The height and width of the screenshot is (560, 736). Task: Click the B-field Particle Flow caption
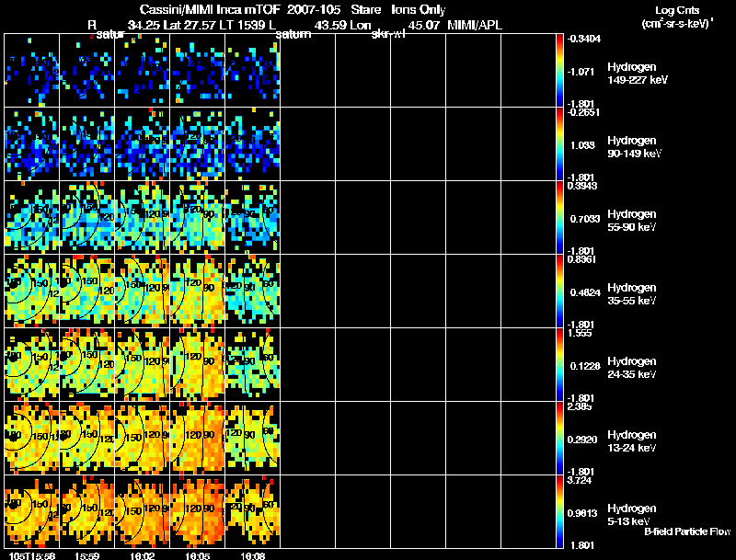(x=686, y=532)
